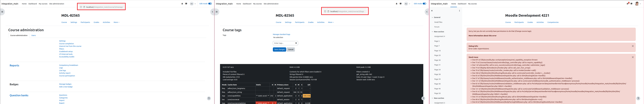Click AU user avatar in Course tags window
The height and width of the screenshot is (104, 644).
click(406, 4)
